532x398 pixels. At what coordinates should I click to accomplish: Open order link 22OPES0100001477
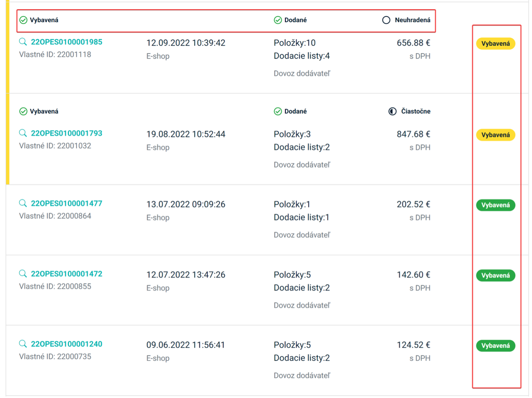tap(67, 203)
